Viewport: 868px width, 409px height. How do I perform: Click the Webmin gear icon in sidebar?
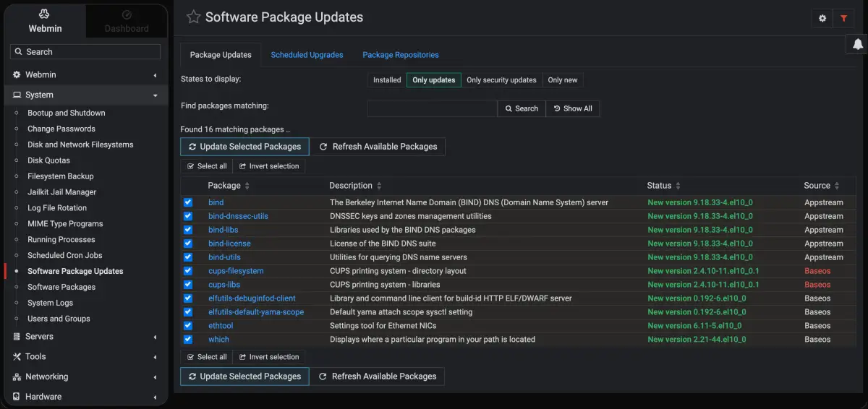point(17,74)
